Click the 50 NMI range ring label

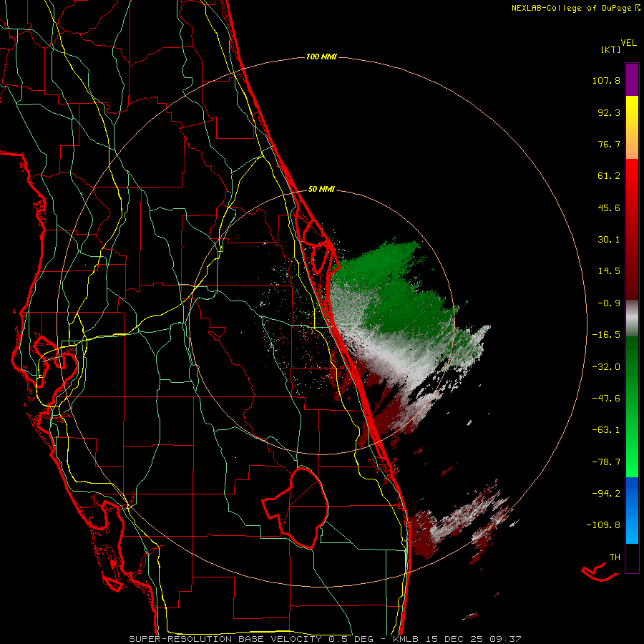coord(321,190)
